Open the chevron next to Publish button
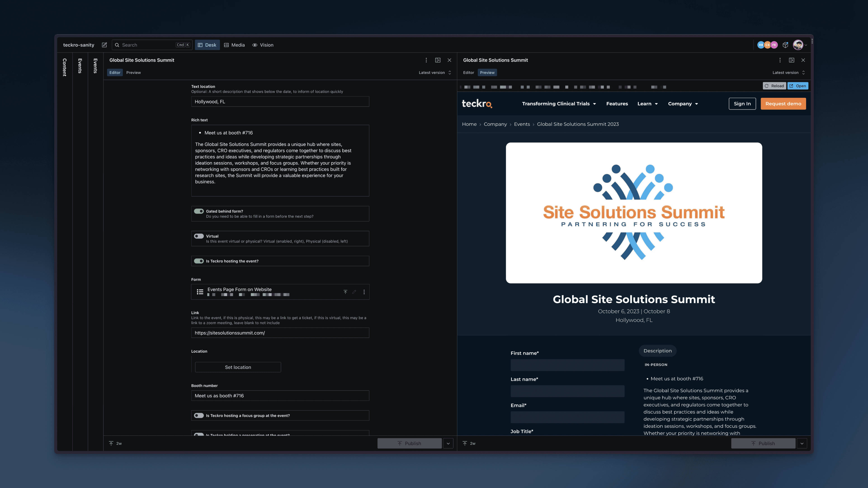 (x=448, y=443)
